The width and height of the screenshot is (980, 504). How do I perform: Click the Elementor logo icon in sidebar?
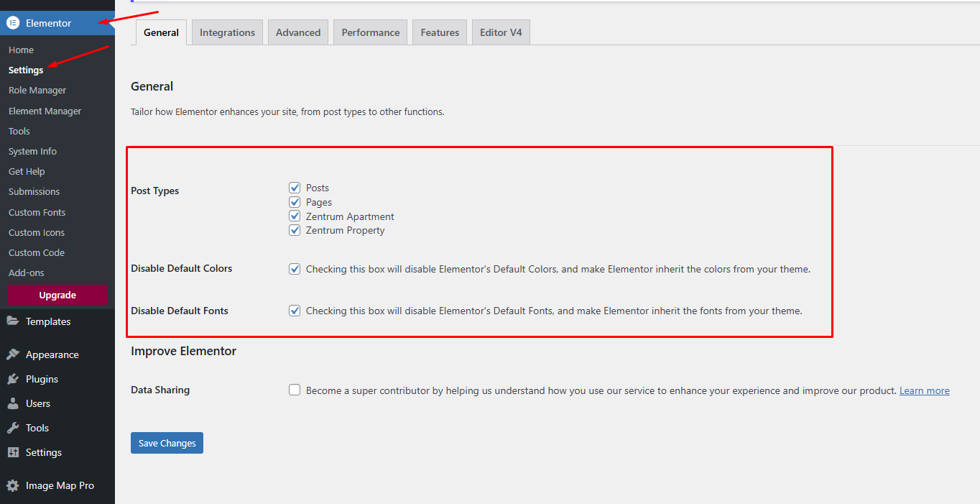click(13, 23)
